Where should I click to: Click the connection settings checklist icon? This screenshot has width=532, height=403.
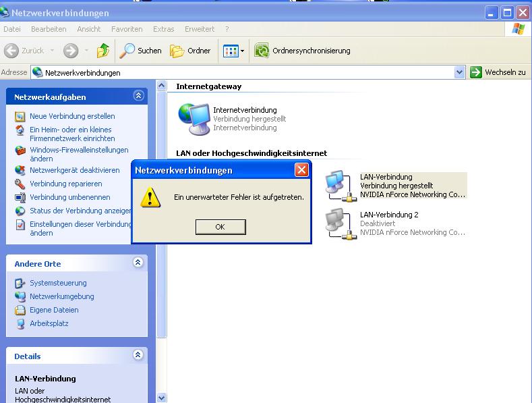tap(20, 225)
